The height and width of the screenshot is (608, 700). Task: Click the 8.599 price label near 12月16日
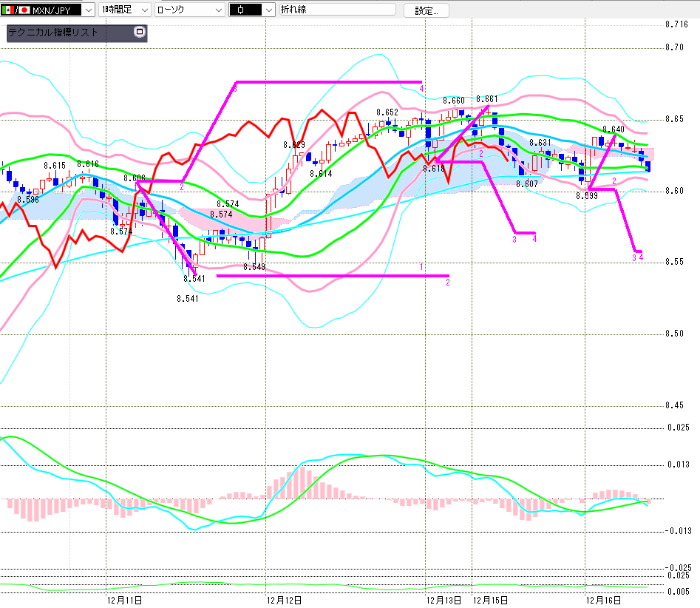pos(587,196)
